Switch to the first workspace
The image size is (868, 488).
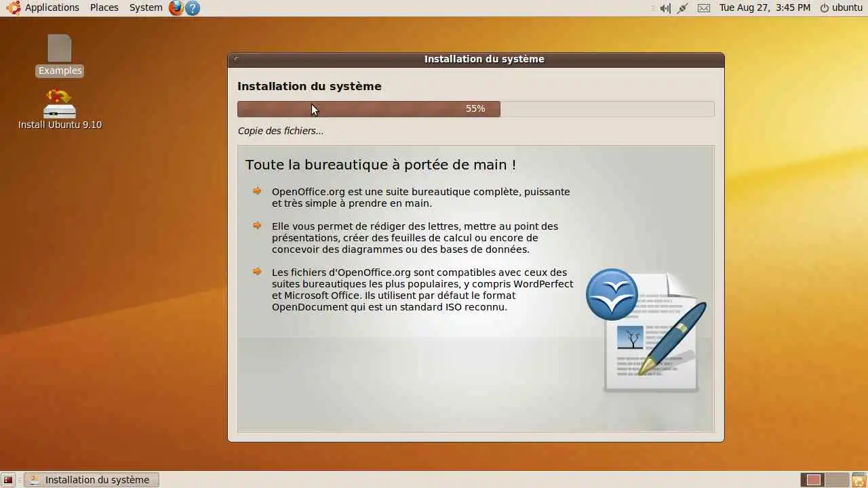click(813, 480)
